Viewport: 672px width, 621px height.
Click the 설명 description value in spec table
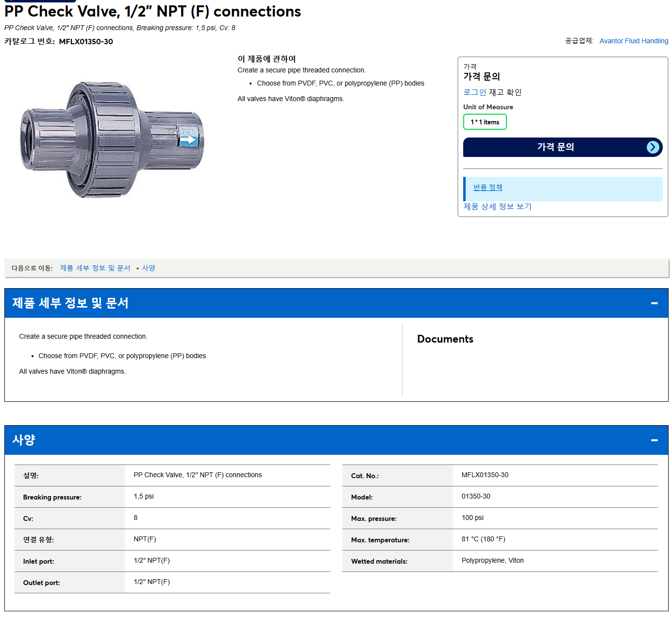click(198, 475)
